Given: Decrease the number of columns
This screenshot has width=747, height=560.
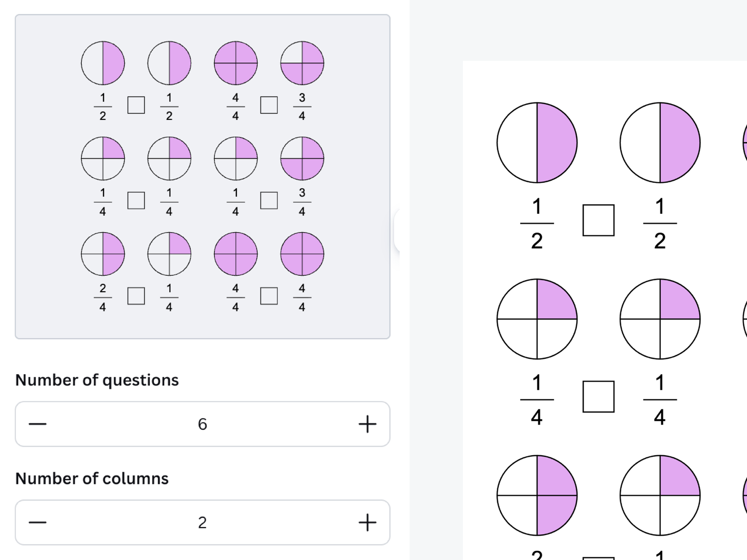Looking at the screenshot, I should pos(38,522).
